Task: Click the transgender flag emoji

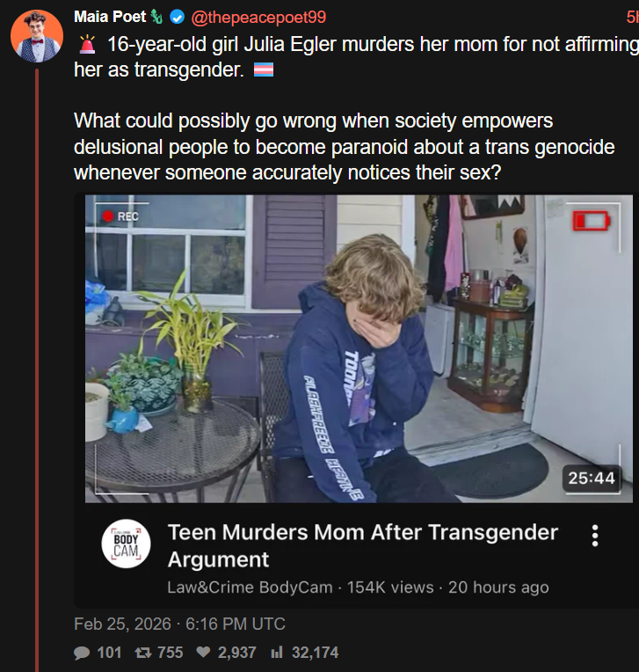Action: 264,69
